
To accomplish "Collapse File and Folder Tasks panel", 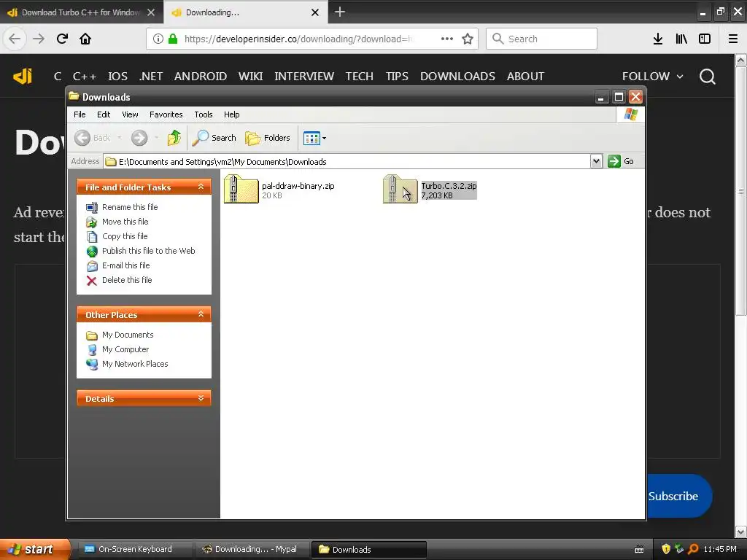I will pos(201,187).
